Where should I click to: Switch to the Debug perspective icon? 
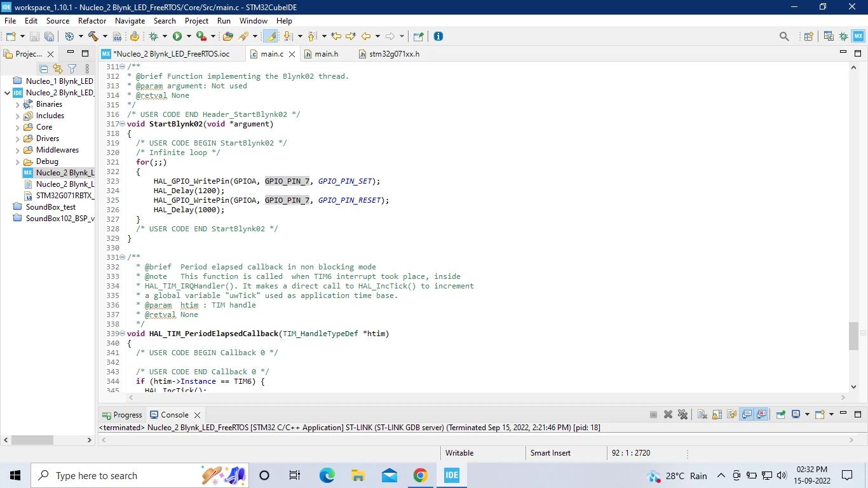pos(843,36)
